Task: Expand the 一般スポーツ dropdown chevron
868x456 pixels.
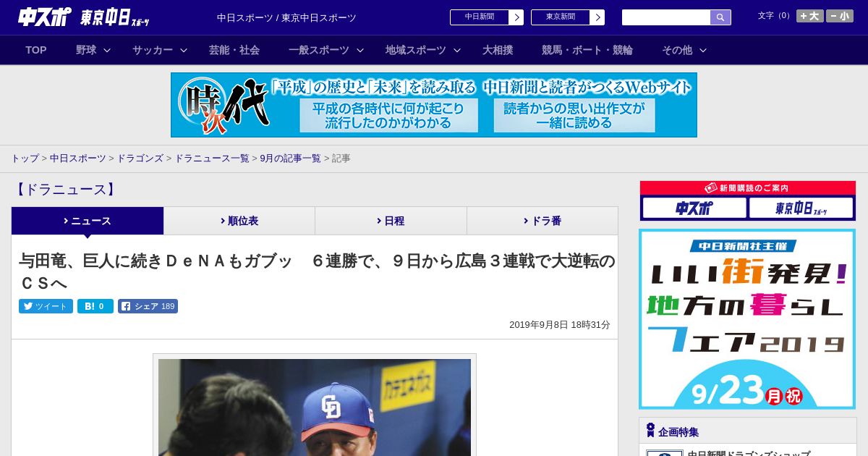Action: tap(360, 50)
